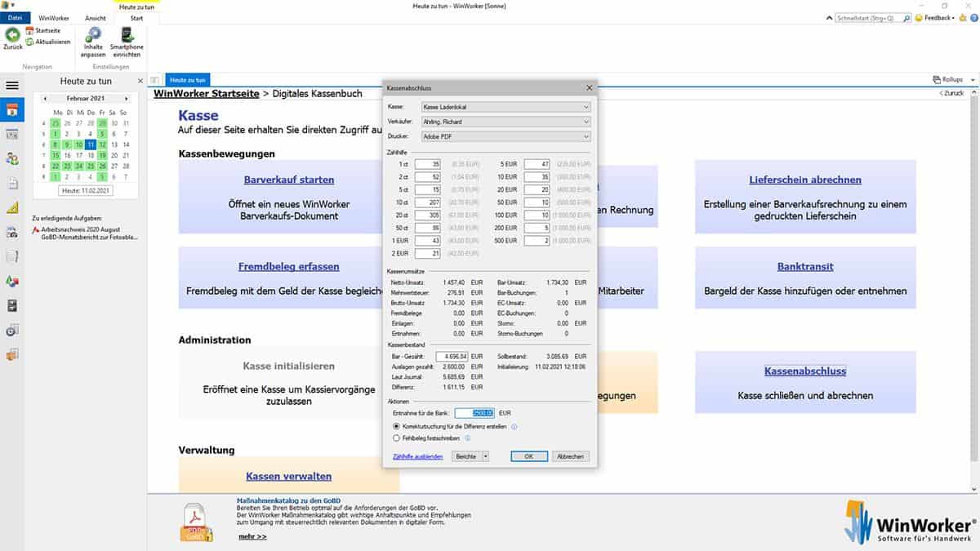Close the Kassenabschluss dialog

tap(590, 87)
